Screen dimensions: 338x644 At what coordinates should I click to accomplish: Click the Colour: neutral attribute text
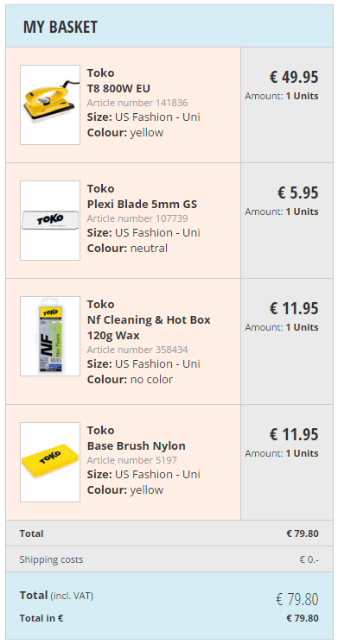(127, 249)
